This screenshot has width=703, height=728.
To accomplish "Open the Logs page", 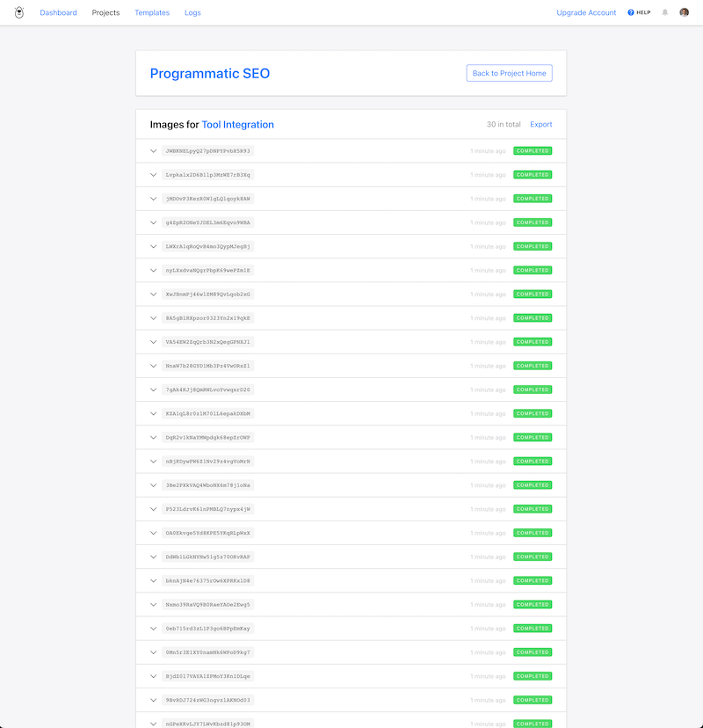I will coord(192,13).
